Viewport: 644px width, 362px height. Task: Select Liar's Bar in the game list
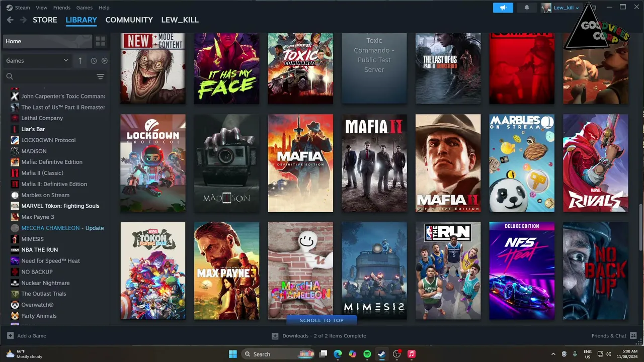(x=33, y=129)
